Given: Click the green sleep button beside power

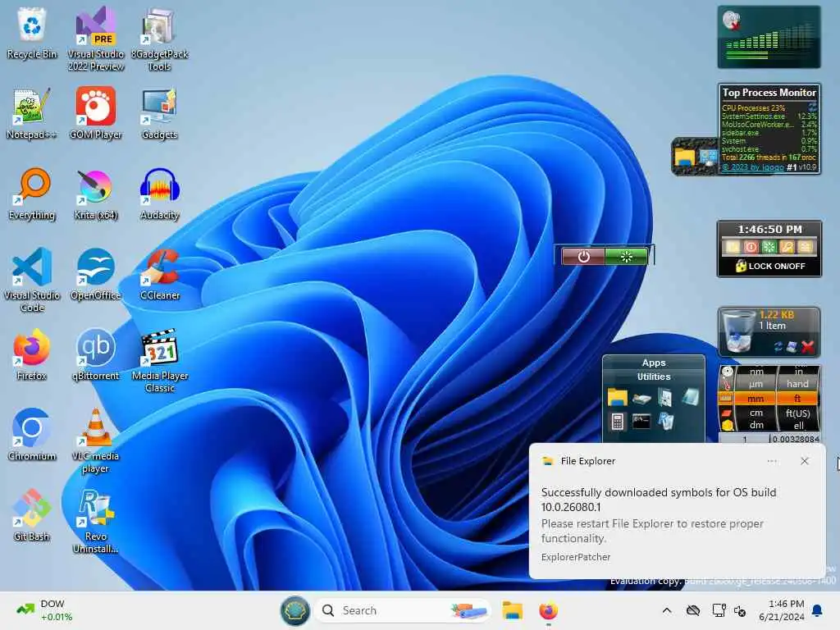Looking at the screenshot, I should pos(626,257).
